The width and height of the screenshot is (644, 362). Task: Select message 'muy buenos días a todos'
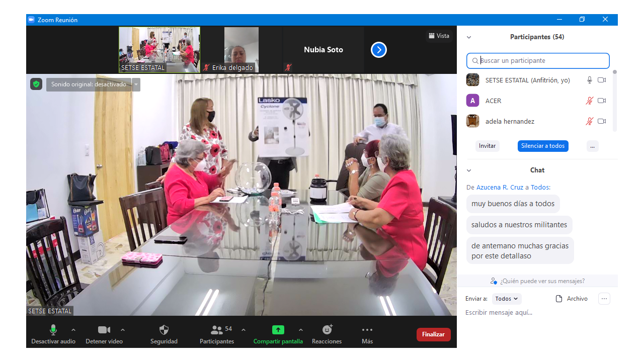pyautogui.click(x=513, y=204)
